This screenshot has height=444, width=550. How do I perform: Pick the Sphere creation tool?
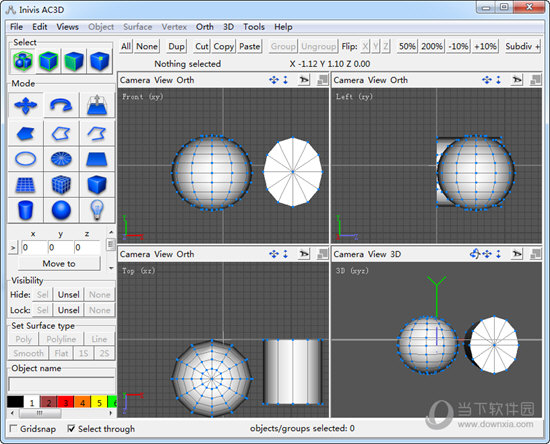pyautogui.click(x=61, y=210)
